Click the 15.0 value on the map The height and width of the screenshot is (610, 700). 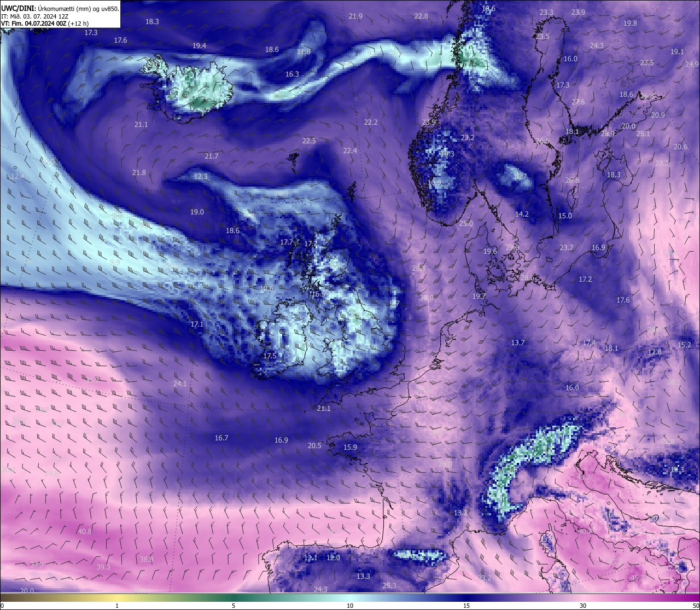click(x=565, y=216)
